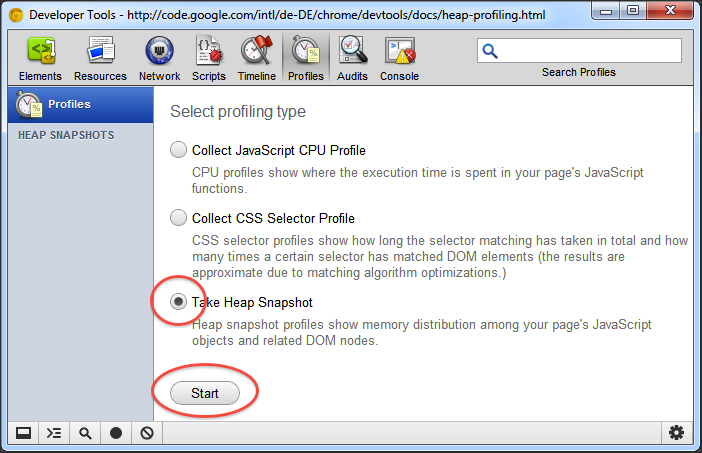Open settings gear icon

point(676,433)
